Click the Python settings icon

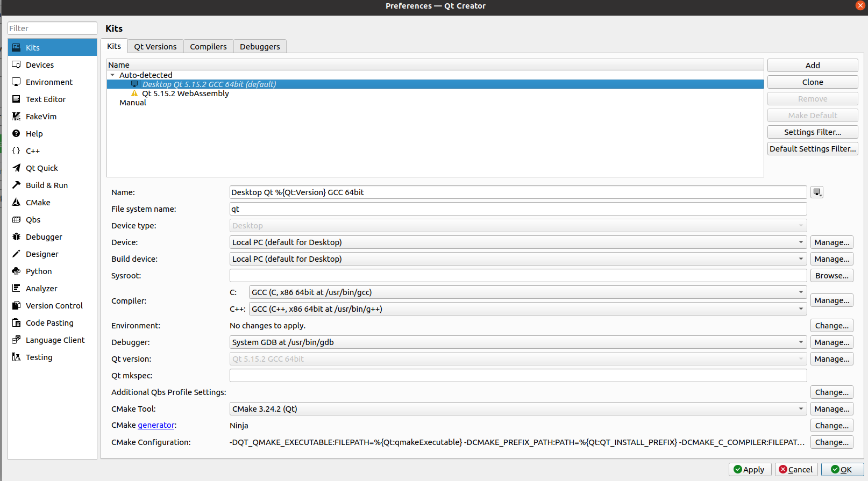click(17, 271)
